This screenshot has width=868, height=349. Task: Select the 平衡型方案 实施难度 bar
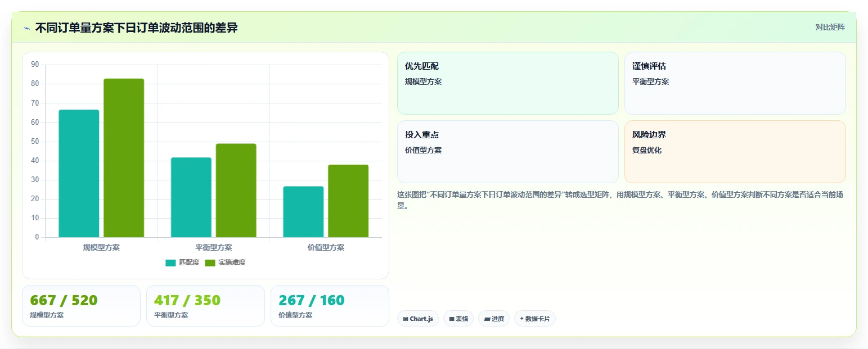click(236, 191)
